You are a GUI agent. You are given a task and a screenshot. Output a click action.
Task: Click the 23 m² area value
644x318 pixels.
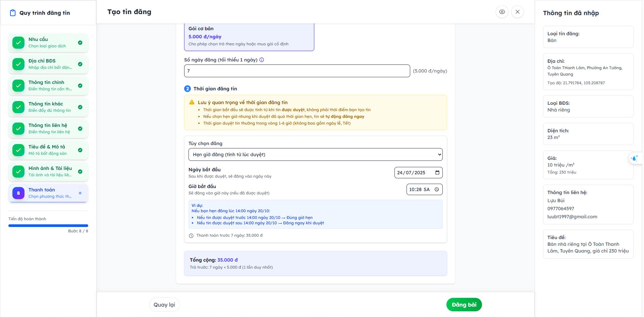coord(553,137)
